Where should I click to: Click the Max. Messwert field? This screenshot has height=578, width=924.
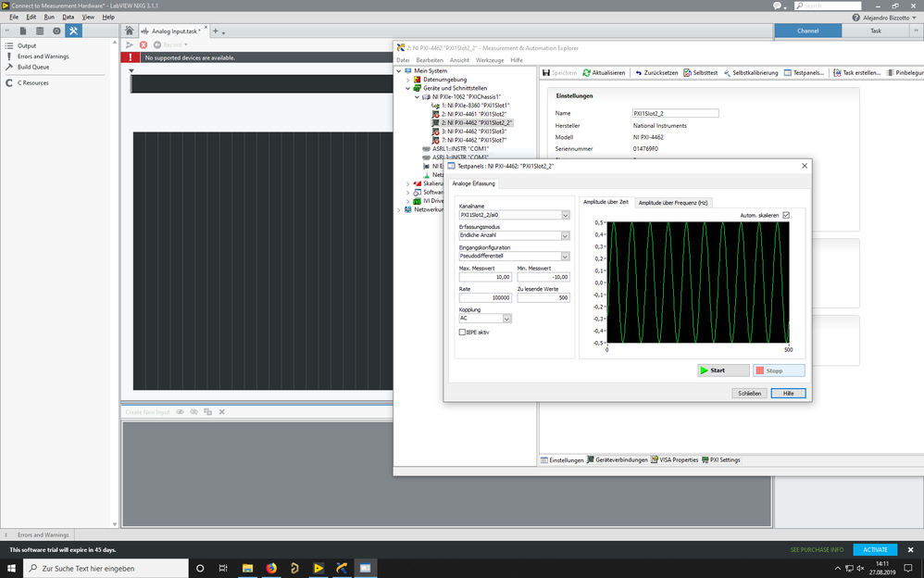click(485, 277)
